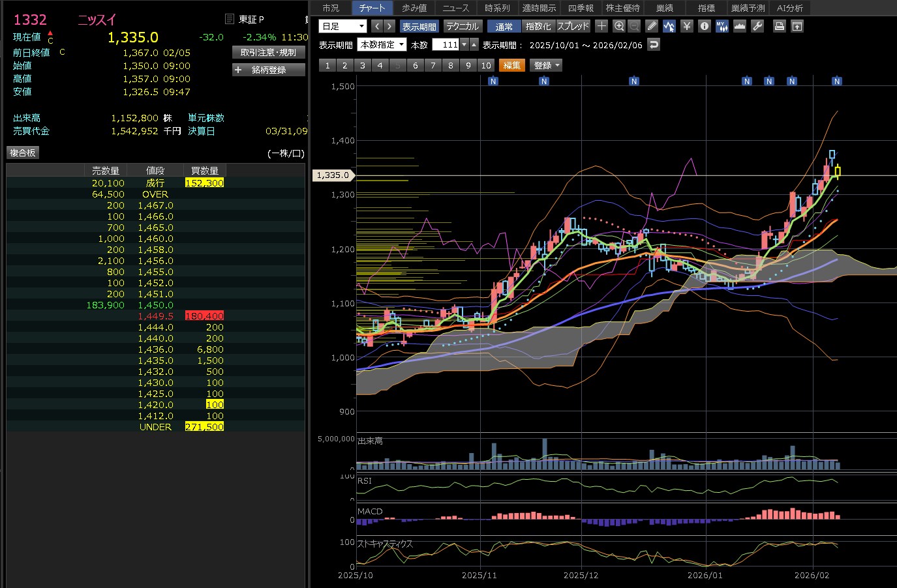Click the crosshair plus icon
This screenshot has height=588, width=897.
[x=601, y=26]
